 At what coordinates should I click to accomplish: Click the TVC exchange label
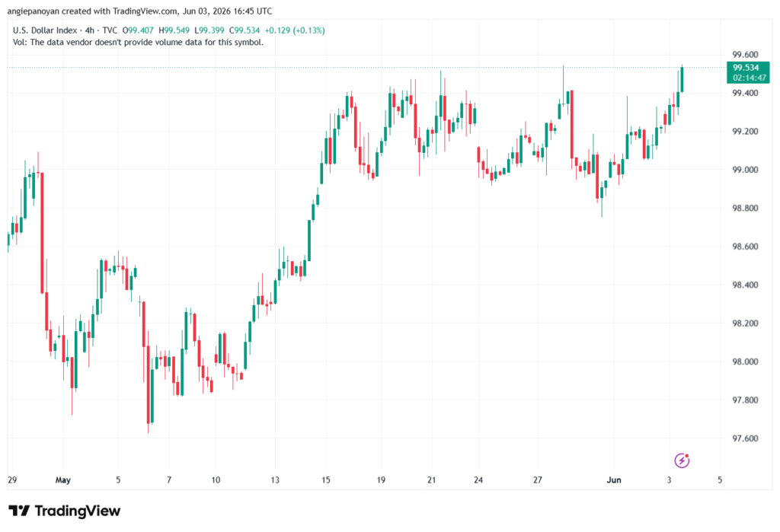(x=110, y=30)
